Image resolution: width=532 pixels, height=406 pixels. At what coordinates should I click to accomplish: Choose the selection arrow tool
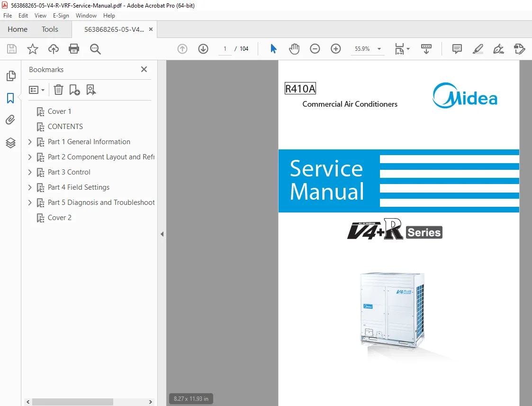(x=273, y=49)
